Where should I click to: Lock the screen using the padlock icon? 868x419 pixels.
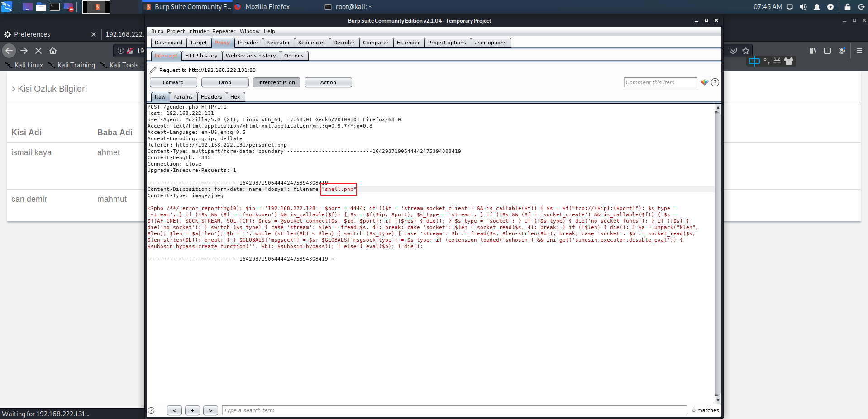[x=848, y=7]
